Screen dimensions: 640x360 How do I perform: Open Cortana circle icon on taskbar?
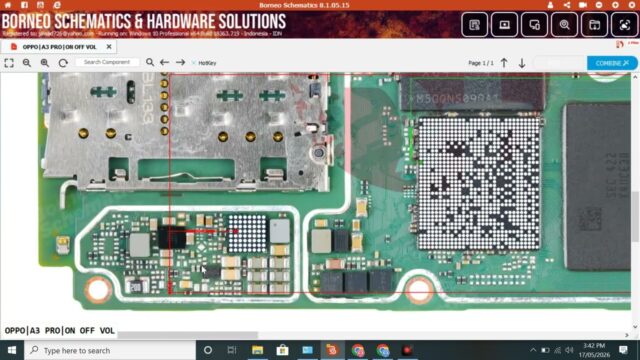click(208, 350)
